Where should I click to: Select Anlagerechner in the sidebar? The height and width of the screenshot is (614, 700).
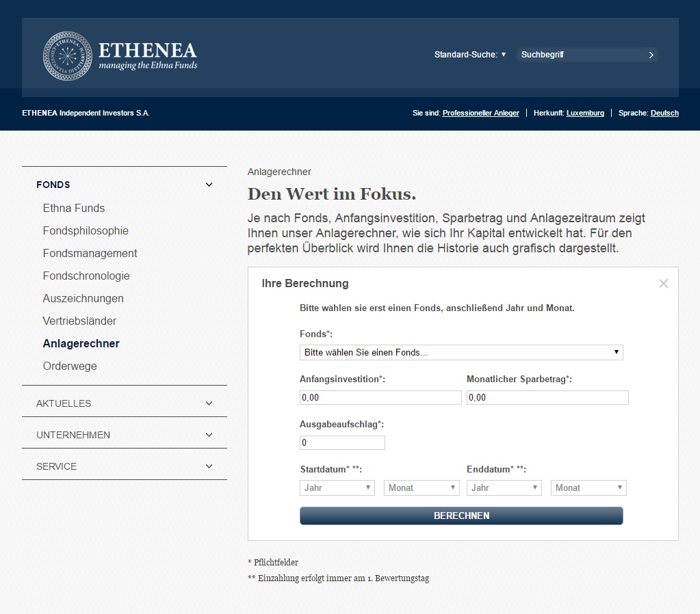pyautogui.click(x=81, y=344)
